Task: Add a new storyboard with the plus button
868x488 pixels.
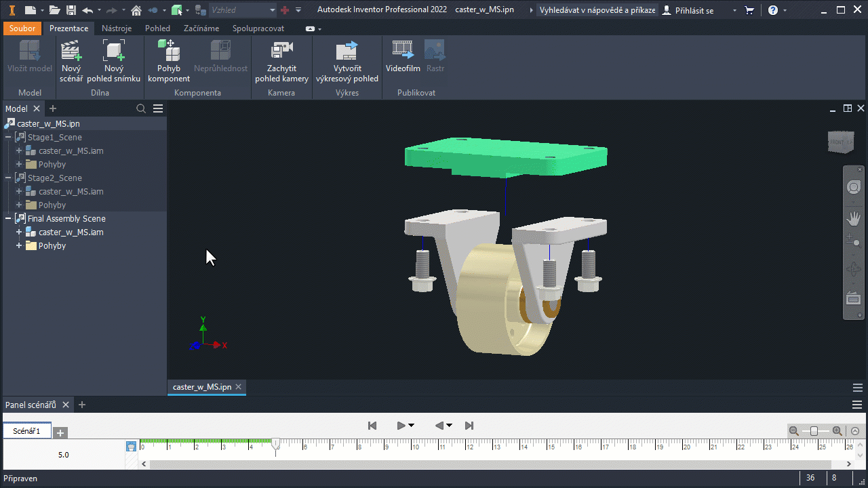Action: 60,432
